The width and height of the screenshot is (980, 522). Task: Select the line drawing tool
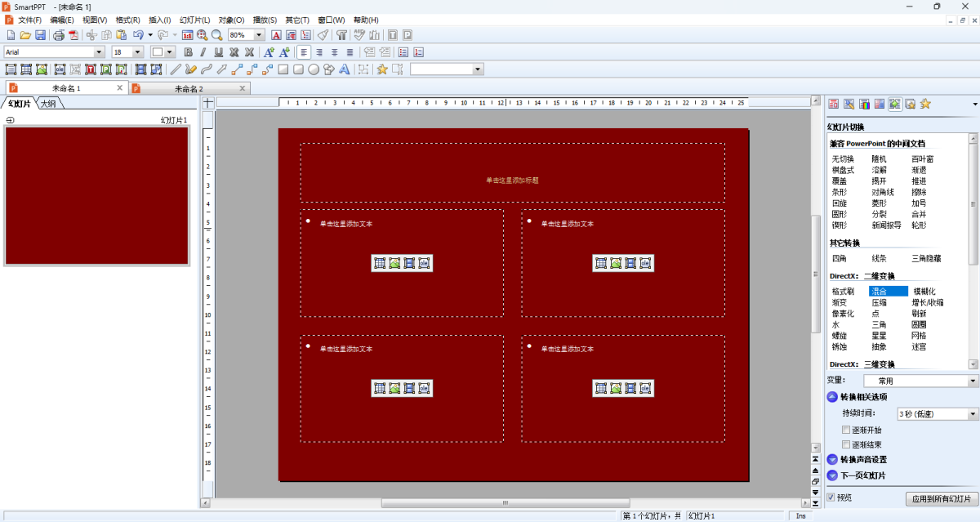point(175,69)
